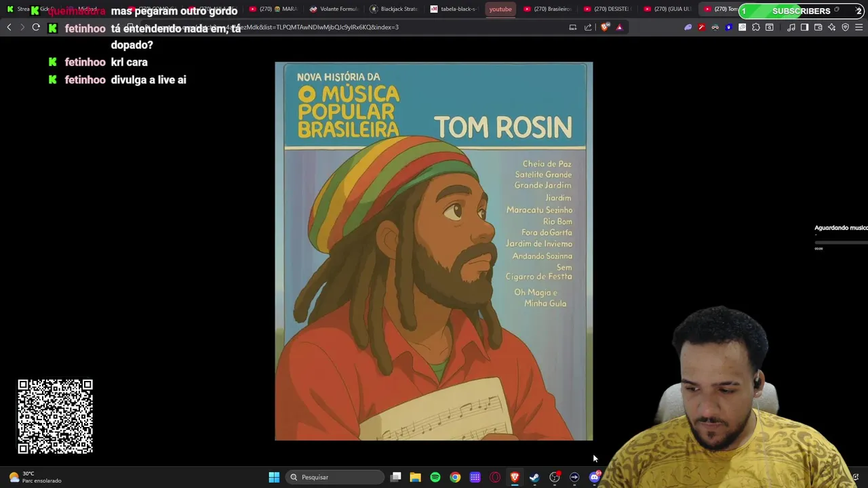Screen dimensions: 868x488
Task: Switch to the 'youtube' highlighted tab
Action: point(500,9)
